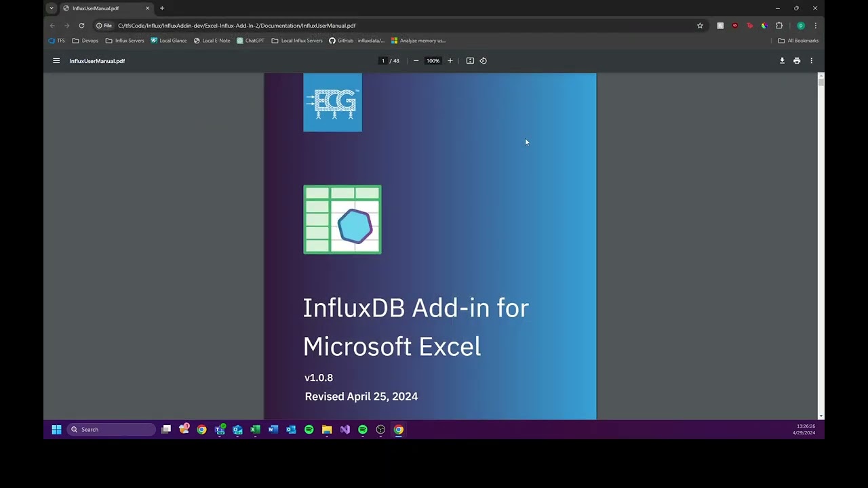The image size is (868, 488).
Task: Rotate the PDF counterclockwise
Action: (x=484, y=61)
